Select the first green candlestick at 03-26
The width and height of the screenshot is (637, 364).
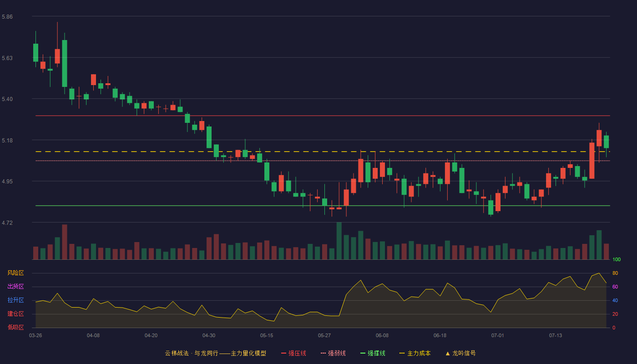pos(35,52)
